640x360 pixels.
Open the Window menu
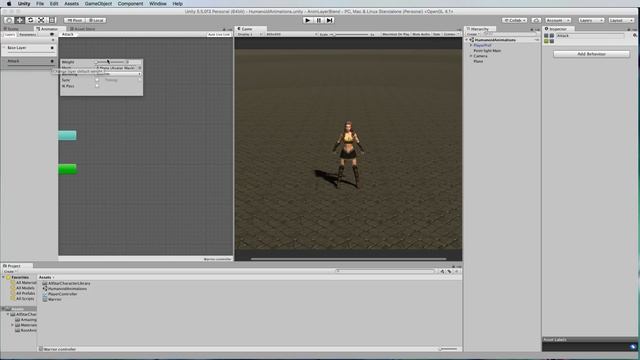point(158,4)
